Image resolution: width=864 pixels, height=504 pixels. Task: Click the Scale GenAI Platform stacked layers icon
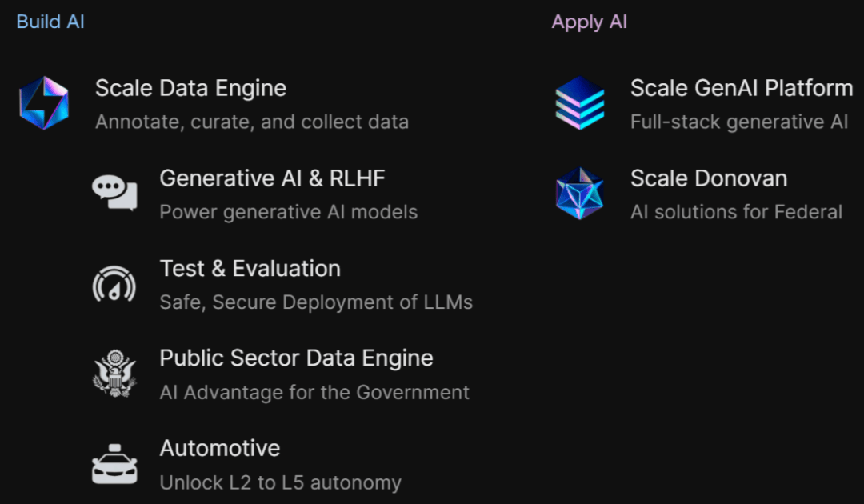tap(579, 103)
